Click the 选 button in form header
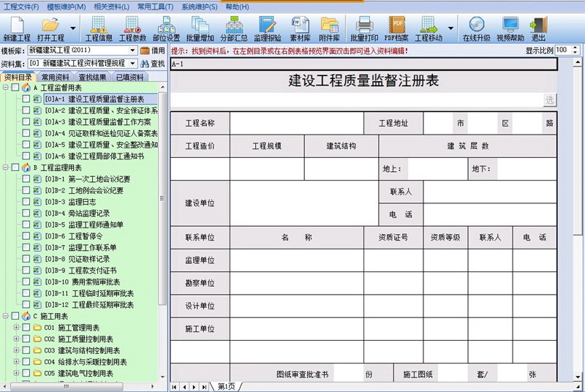 (549, 100)
